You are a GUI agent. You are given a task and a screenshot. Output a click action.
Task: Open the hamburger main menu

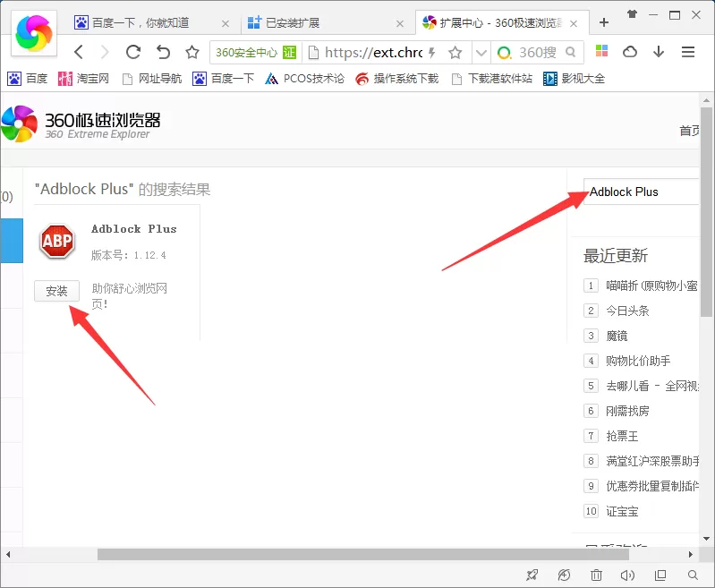[x=687, y=52]
